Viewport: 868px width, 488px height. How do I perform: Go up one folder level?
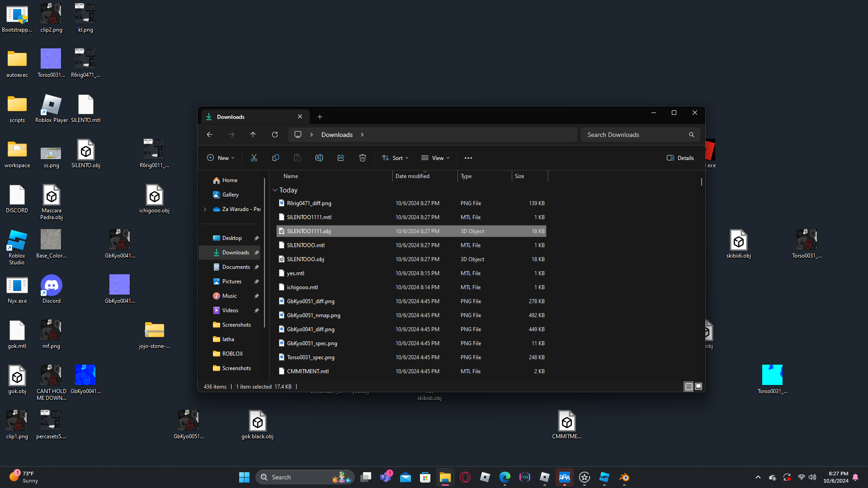point(253,135)
